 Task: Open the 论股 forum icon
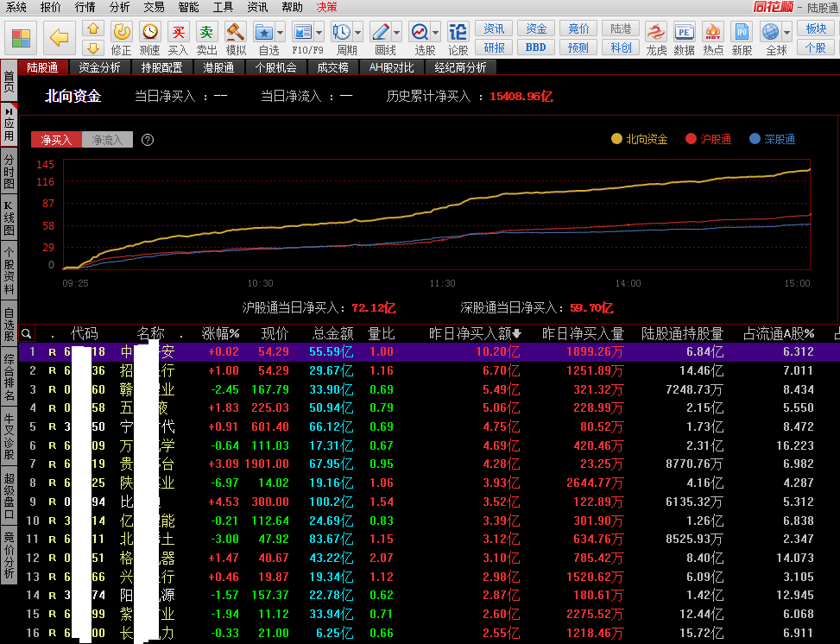click(x=458, y=39)
